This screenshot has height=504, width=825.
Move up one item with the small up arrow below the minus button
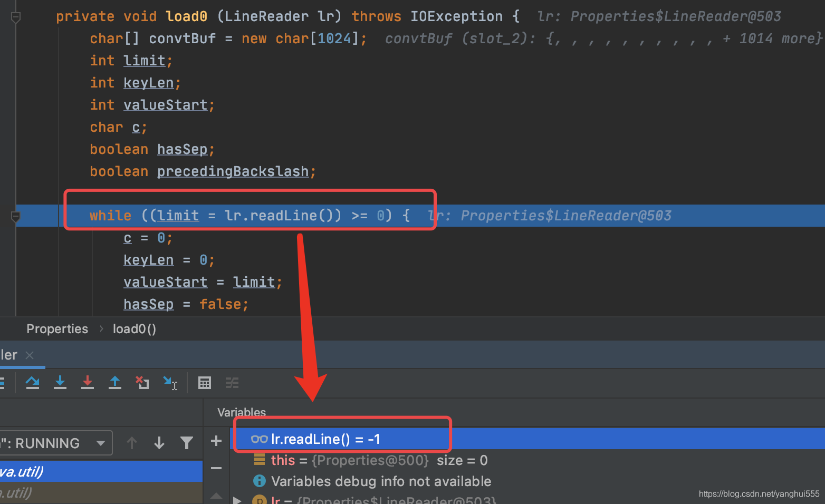coord(216,496)
